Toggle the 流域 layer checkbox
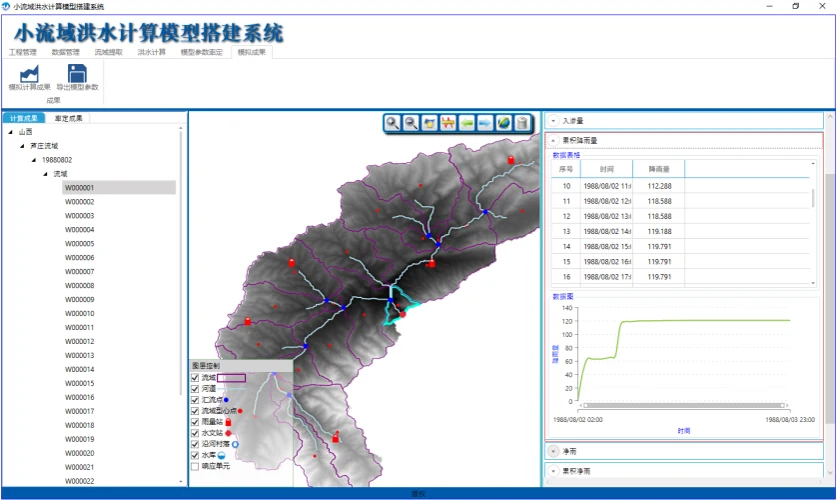Screen dimensions: 837x500 (195, 377)
